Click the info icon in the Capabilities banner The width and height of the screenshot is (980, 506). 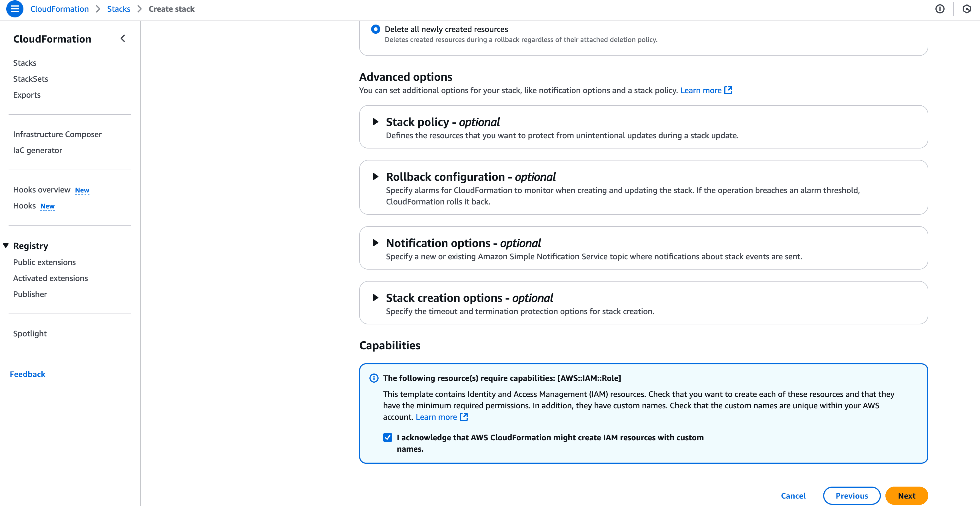point(374,378)
